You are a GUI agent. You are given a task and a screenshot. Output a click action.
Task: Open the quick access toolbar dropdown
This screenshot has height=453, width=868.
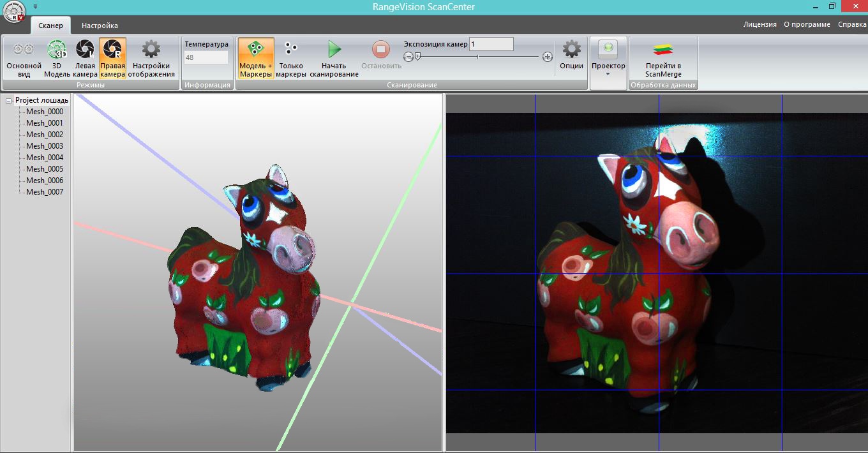(35, 6)
